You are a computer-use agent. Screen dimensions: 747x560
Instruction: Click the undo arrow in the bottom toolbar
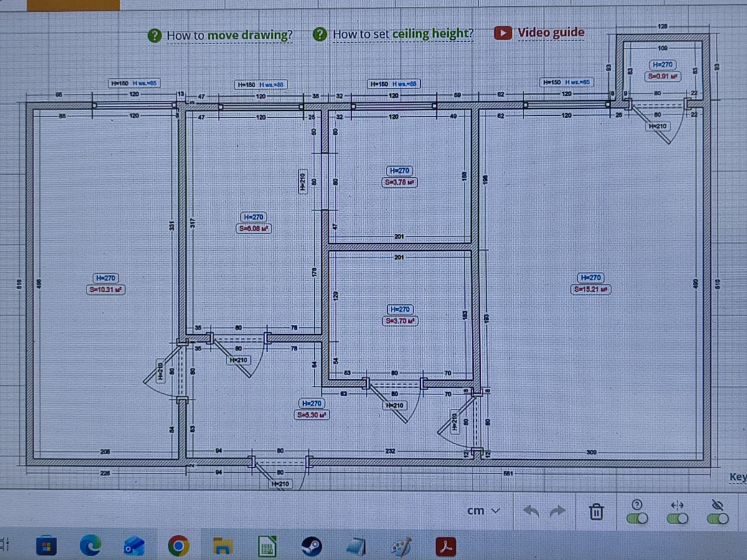point(531,511)
